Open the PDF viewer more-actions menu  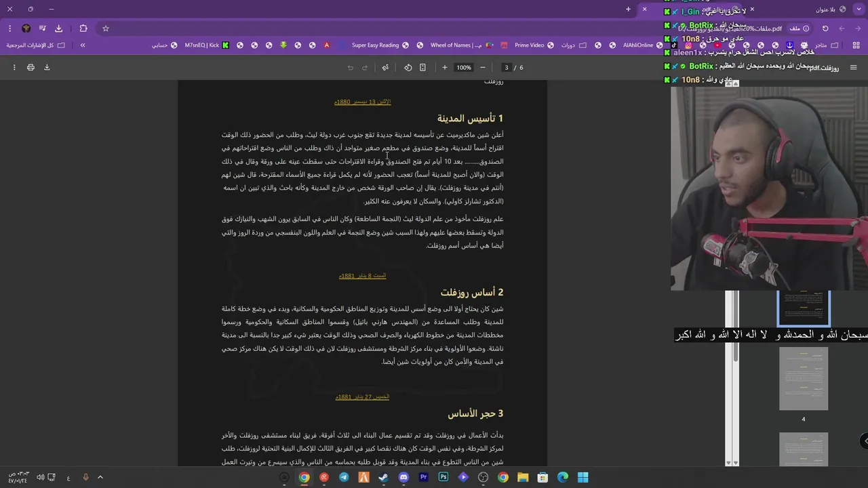click(14, 67)
